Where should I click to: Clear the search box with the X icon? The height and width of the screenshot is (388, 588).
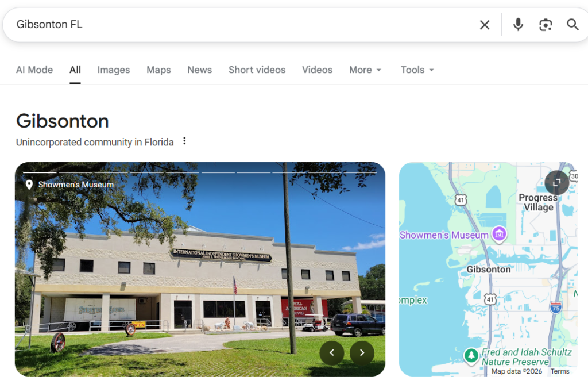point(485,25)
